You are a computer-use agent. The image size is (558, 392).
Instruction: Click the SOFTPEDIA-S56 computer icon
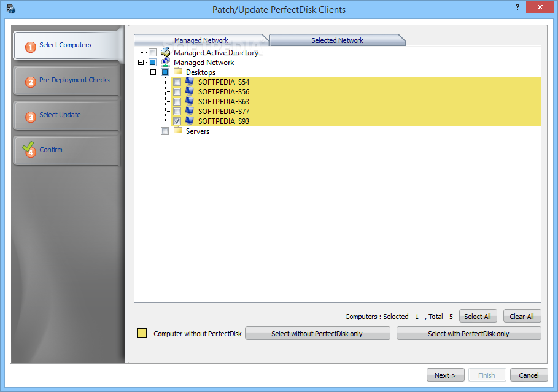(x=189, y=91)
